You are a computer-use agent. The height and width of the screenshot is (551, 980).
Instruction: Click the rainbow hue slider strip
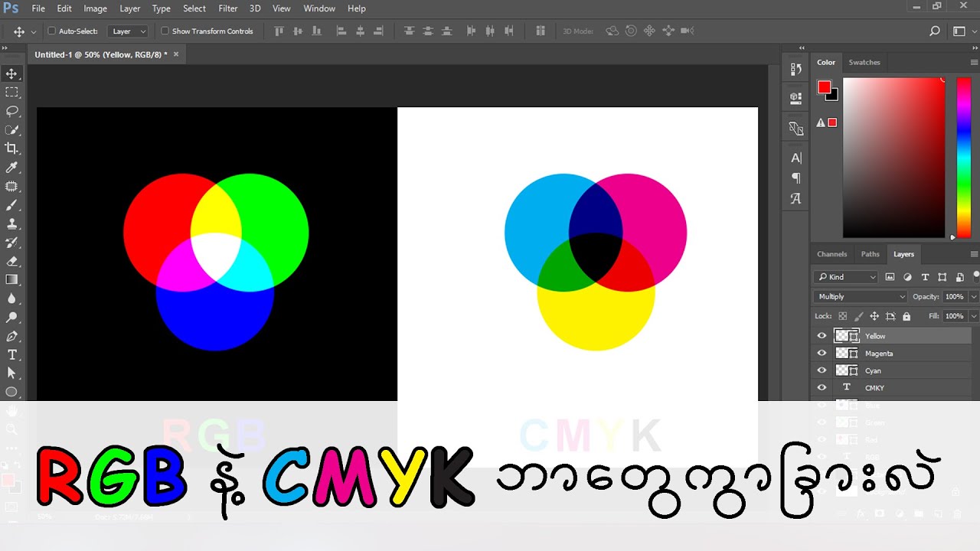(964, 158)
